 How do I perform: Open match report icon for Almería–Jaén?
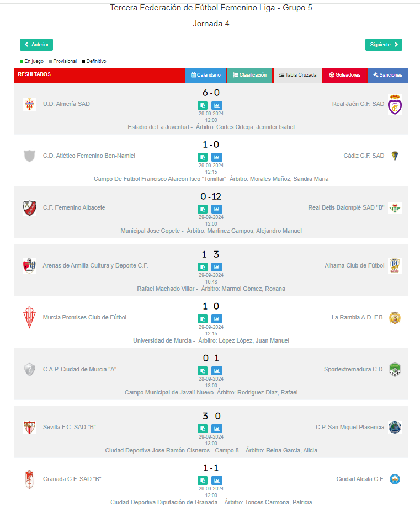tap(203, 105)
